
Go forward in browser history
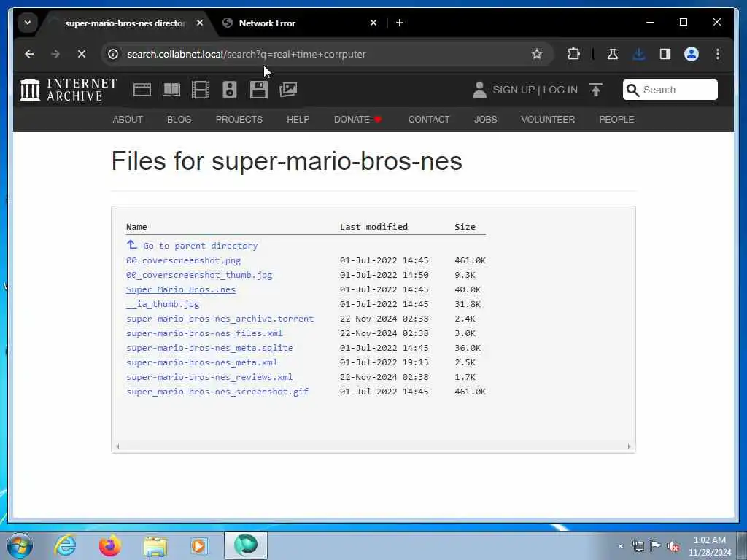coord(55,54)
